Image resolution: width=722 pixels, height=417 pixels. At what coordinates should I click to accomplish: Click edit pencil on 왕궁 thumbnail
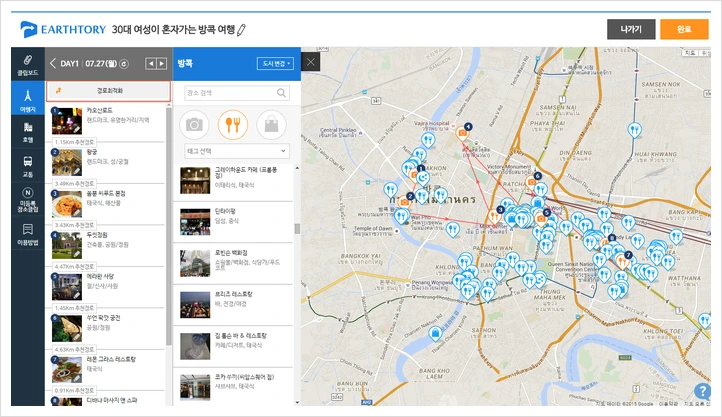pos(77,171)
